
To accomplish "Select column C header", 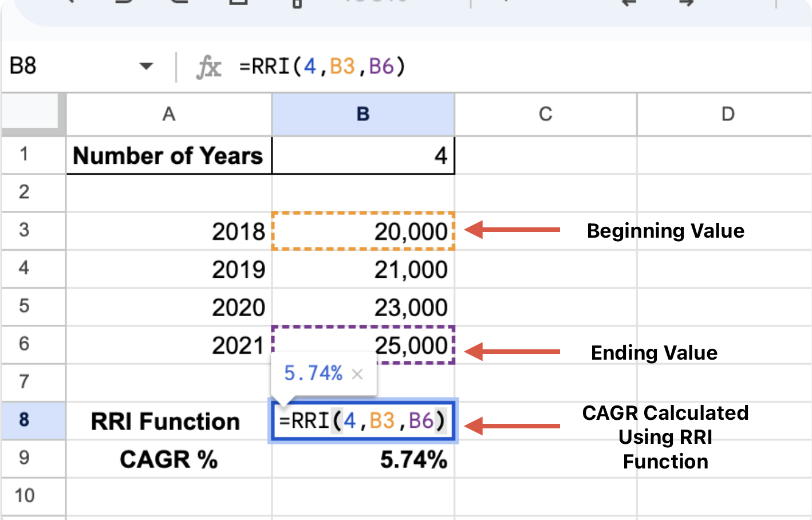I will tap(545, 115).
